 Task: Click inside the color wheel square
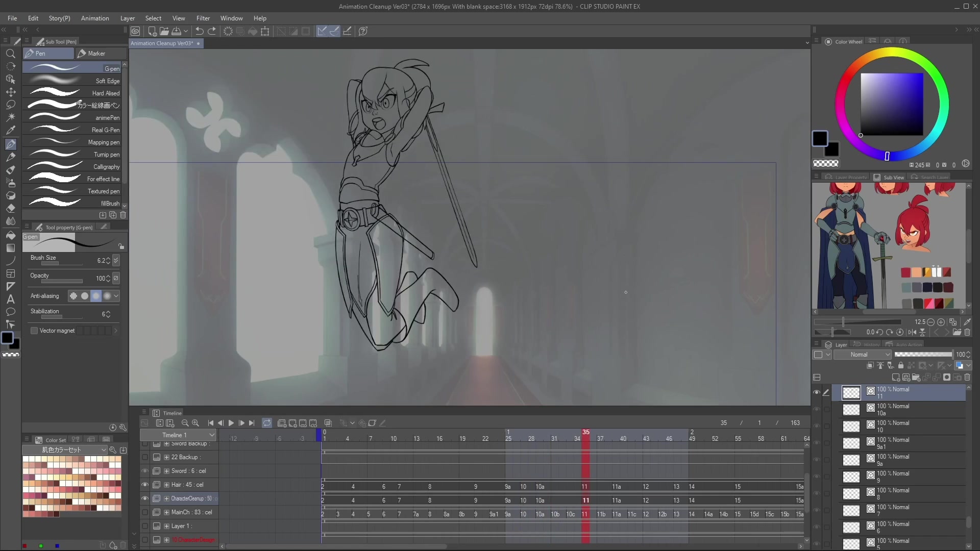[x=891, y=104]
